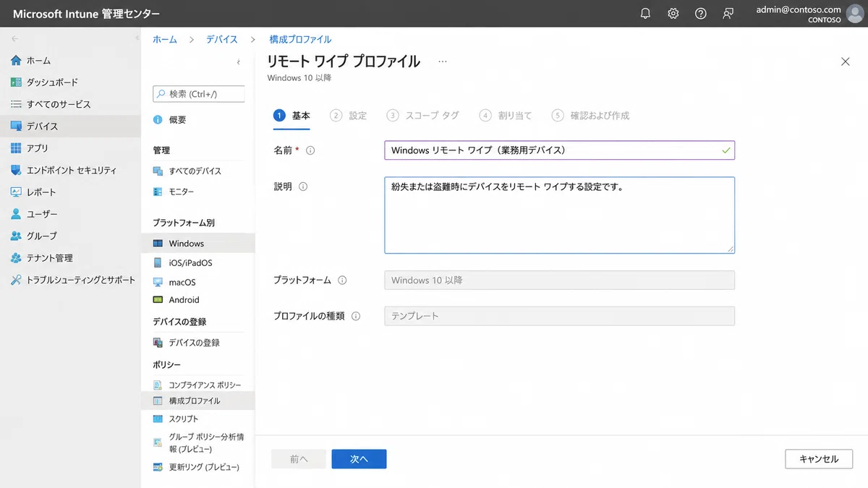Click the ダッシュボード icon in sidebar
This screenshot has width=868, height=488.
tap(16, 82)
